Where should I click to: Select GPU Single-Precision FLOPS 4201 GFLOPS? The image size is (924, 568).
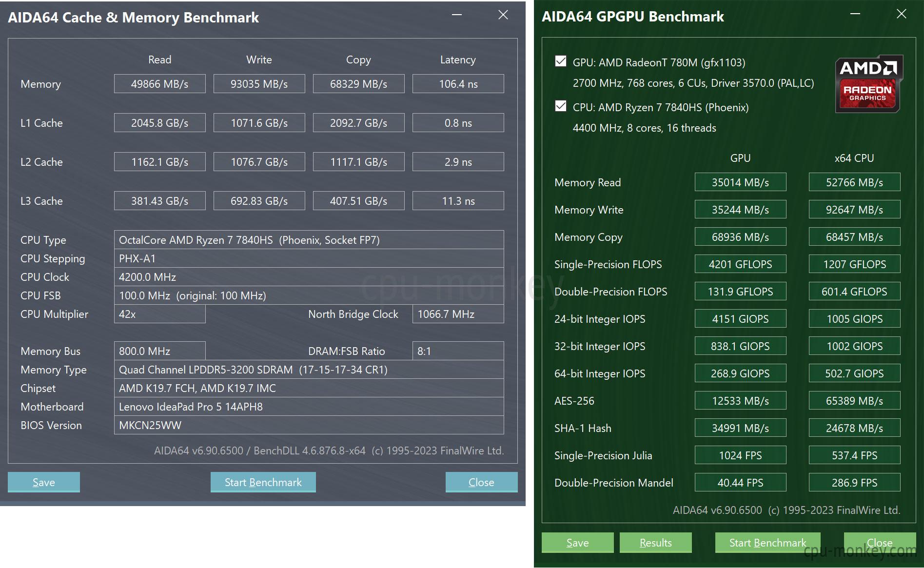coord(741,264)
